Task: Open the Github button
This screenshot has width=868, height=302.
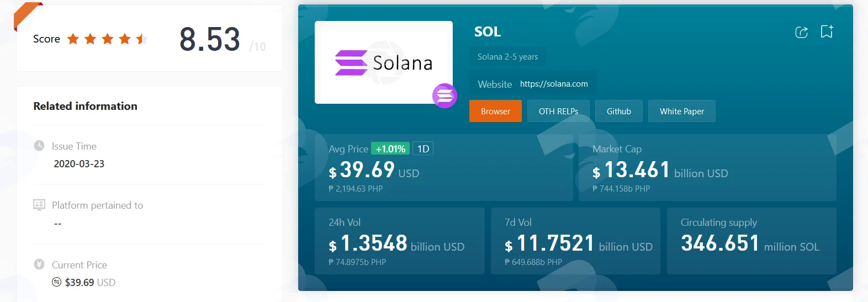Action: pos(619,111)
